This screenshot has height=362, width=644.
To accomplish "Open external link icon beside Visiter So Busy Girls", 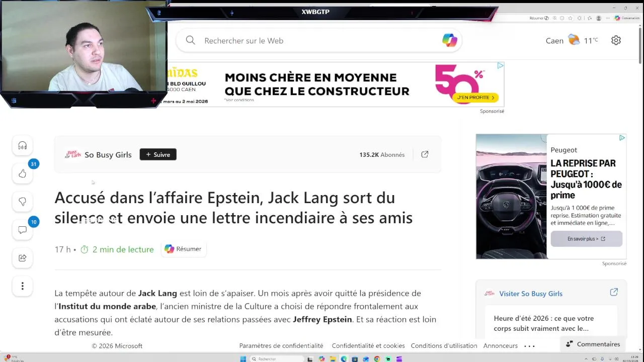I will [x=614, y=292].
